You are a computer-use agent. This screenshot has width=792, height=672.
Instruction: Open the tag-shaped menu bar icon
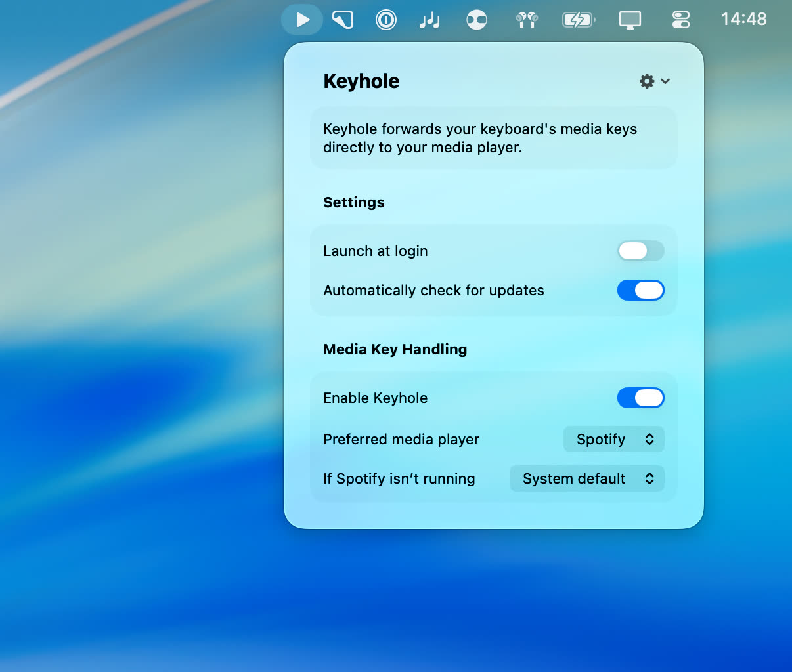coord(343,20)
